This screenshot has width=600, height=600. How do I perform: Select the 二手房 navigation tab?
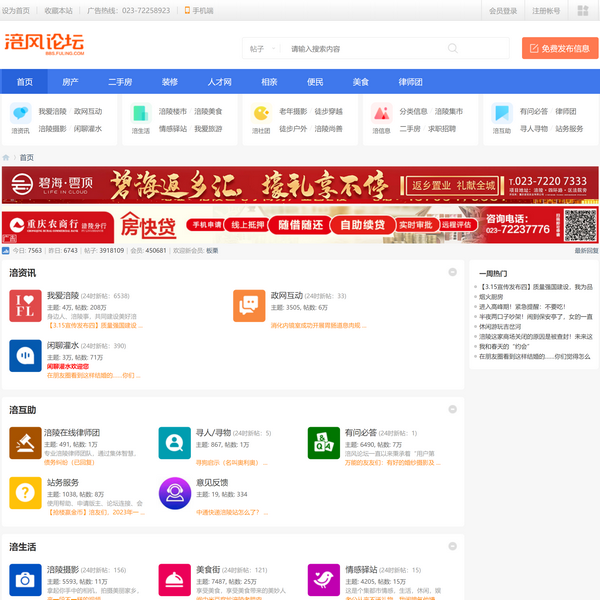(121, 82)
